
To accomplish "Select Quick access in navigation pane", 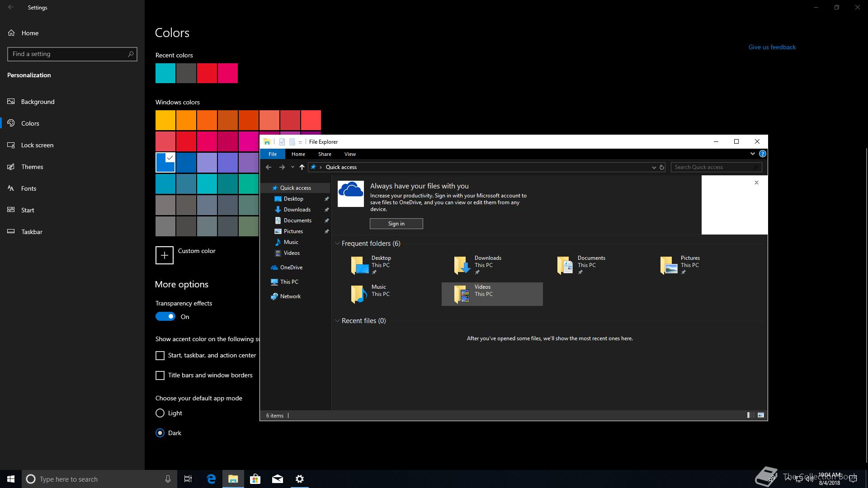I will [x=295, y=188].
